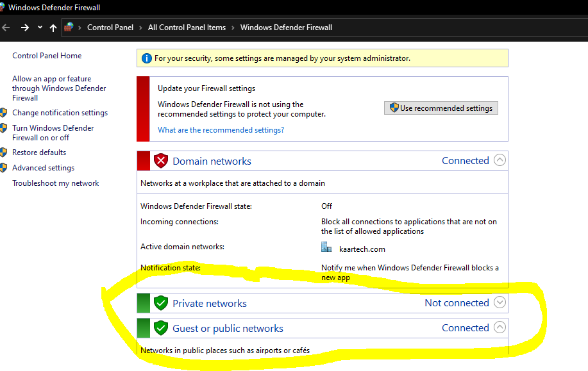Click the kaartech.com network icon

(326, 247)
